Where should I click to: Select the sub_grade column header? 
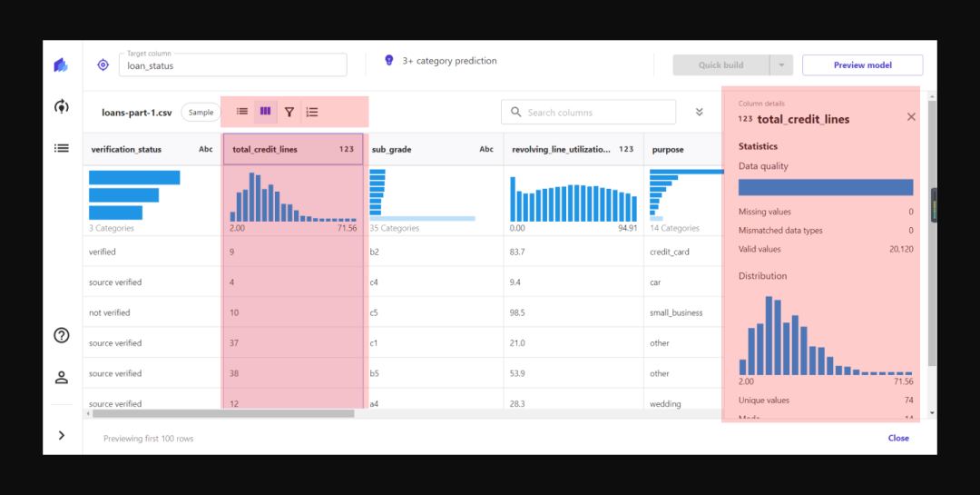433,149
